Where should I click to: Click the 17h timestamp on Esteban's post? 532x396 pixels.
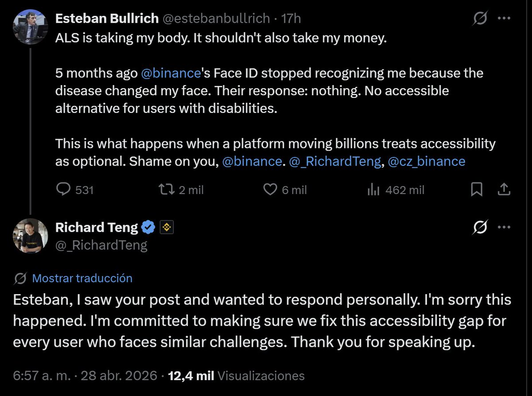point(292,19)
